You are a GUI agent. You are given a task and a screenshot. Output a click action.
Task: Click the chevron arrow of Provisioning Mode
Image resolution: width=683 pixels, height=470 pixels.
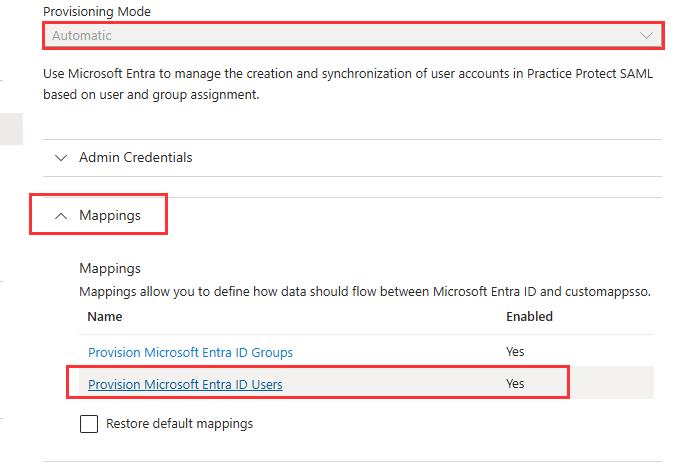(646, 35)
